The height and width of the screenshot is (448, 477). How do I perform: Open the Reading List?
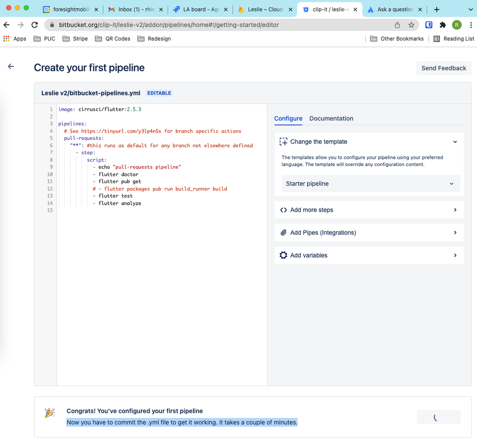click(x=454, y=39)
